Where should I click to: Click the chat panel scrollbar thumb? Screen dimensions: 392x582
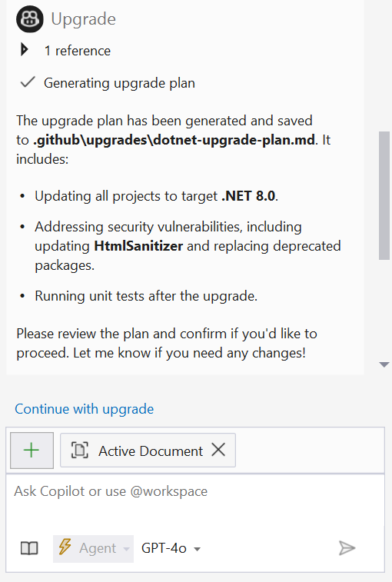(384, 195)
